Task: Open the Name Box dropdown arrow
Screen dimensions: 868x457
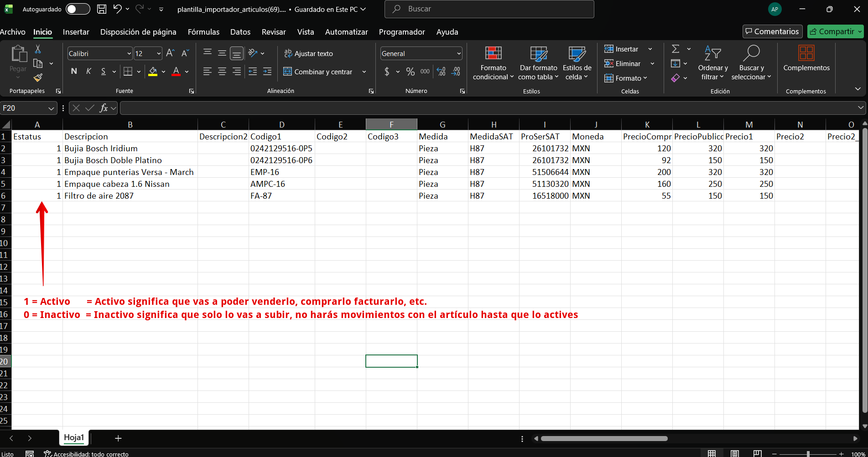Action: 51,108
